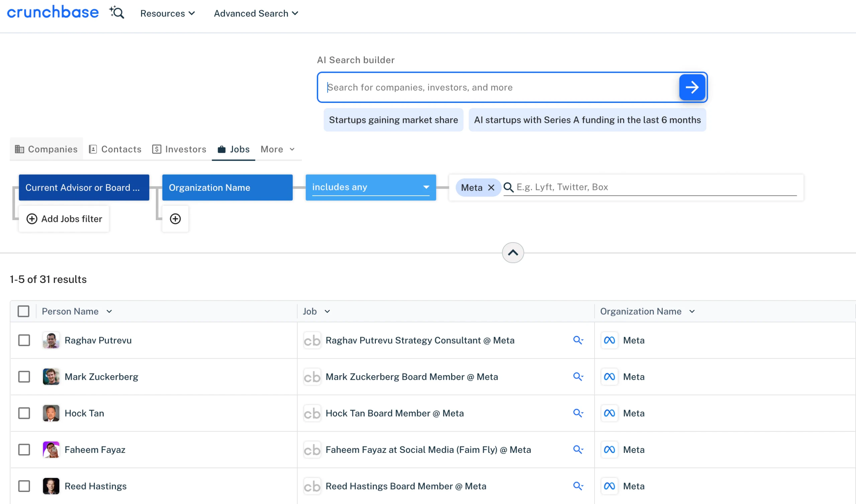
Task: Click the search-similar icon for Raghav Putrevu's job
Action: pos(577,340)
